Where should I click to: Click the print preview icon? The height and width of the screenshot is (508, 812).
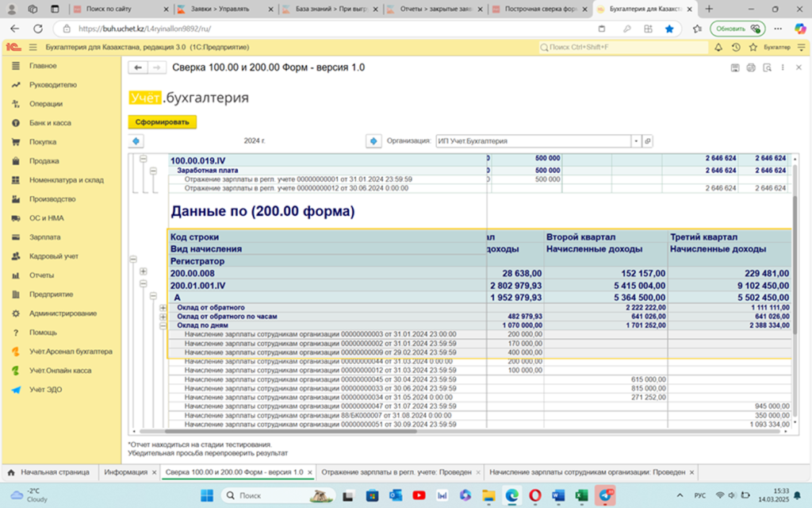click(x=766, y=68)
